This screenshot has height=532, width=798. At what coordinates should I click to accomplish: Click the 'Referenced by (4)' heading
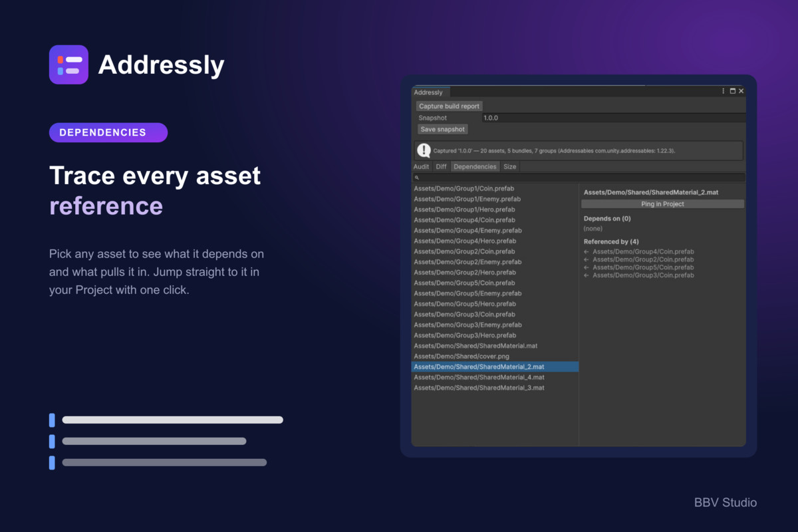[x=611, y=242]
